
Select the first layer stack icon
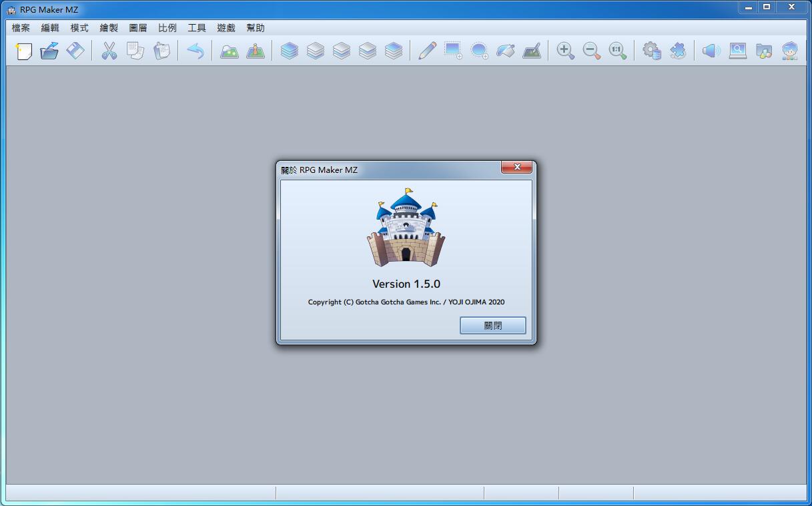coord(290,51)
